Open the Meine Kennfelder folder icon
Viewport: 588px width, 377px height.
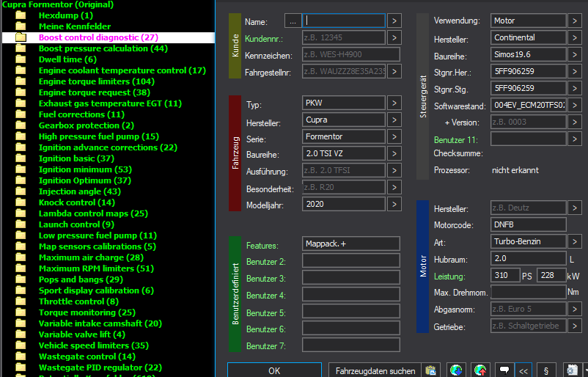pos(21,26)
